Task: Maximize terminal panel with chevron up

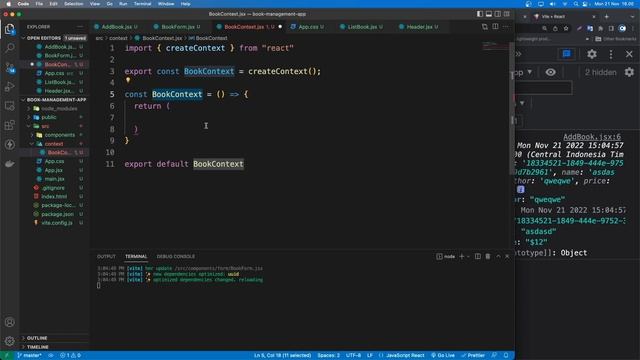Action: pyautogui.click(x=498, y=256)
